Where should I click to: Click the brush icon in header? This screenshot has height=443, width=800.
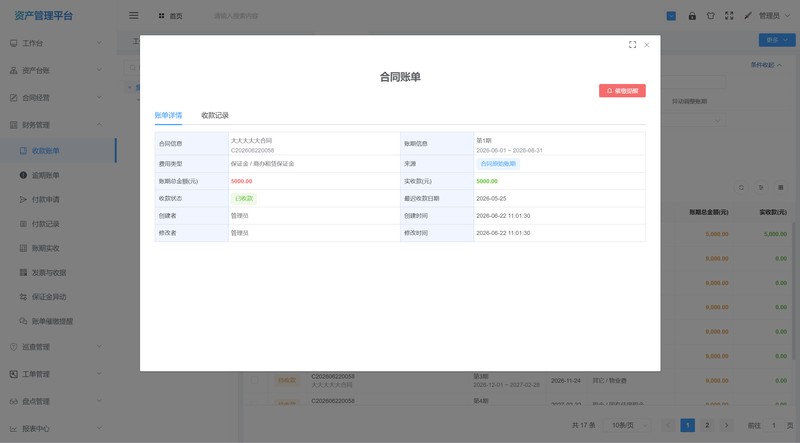(x=747, y=16)
